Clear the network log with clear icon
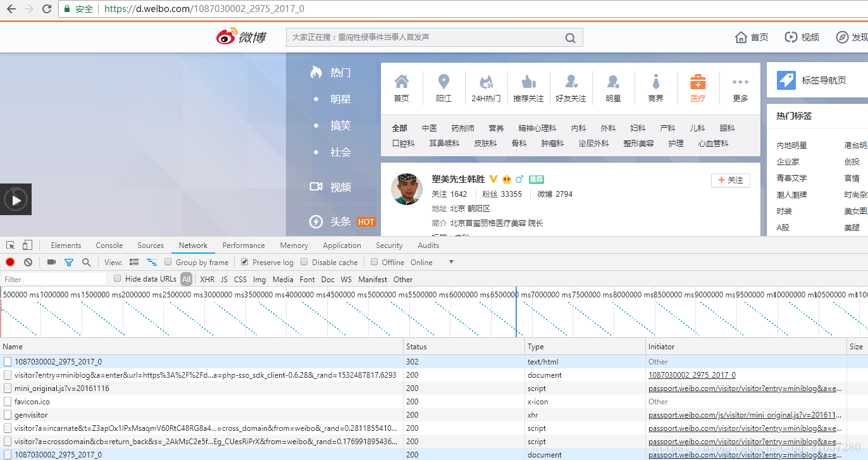The height and width of the screenshot is (460, 868). click(x=28, y=262)
